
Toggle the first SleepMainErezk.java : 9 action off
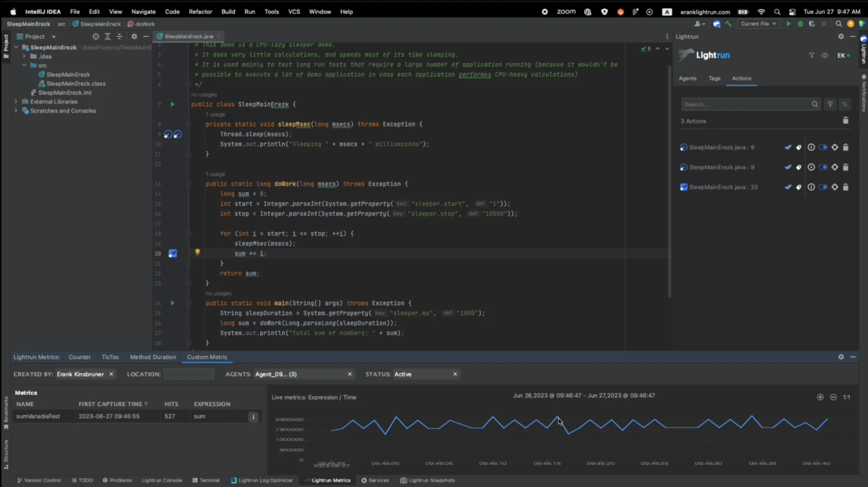(x=823, y=147)
